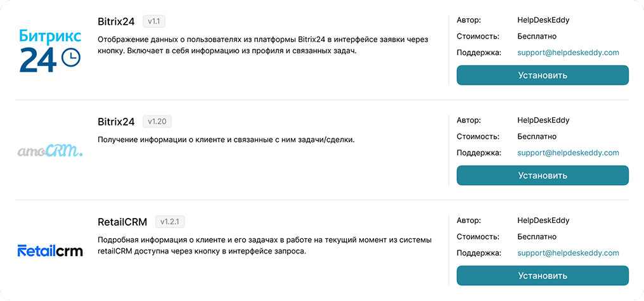Install the RetailCRM integration
644x301 pixels.
coord(543,276)
